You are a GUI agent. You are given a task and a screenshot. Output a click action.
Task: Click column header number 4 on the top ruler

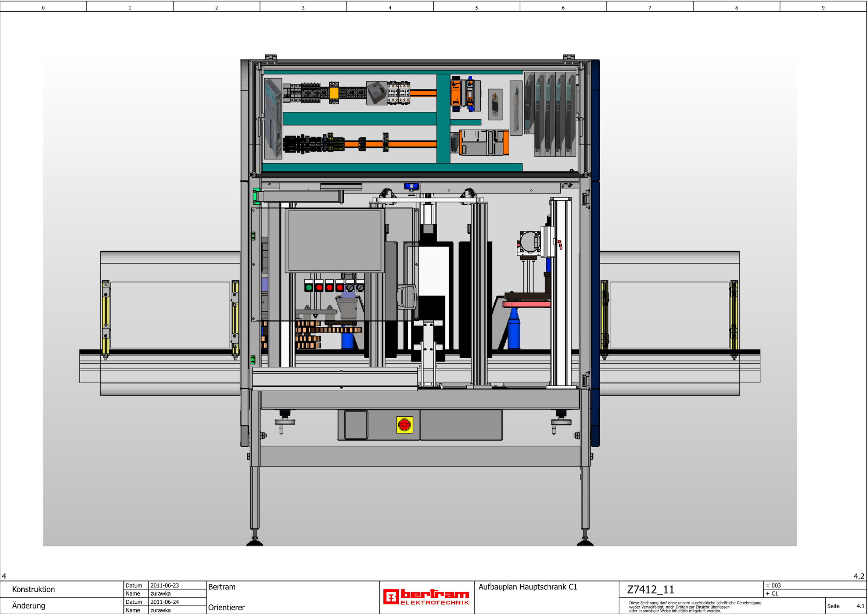pos(390,8)
